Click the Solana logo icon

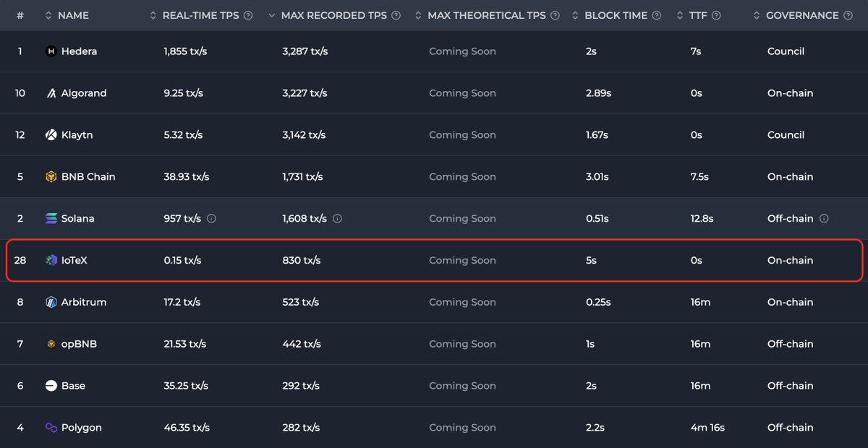click(x=51, y=219)
